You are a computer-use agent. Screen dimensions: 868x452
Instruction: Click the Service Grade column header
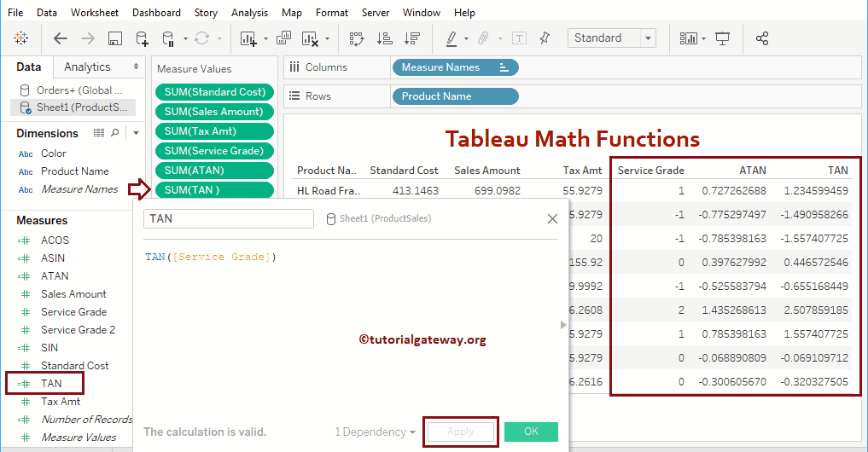click(650, 171)
